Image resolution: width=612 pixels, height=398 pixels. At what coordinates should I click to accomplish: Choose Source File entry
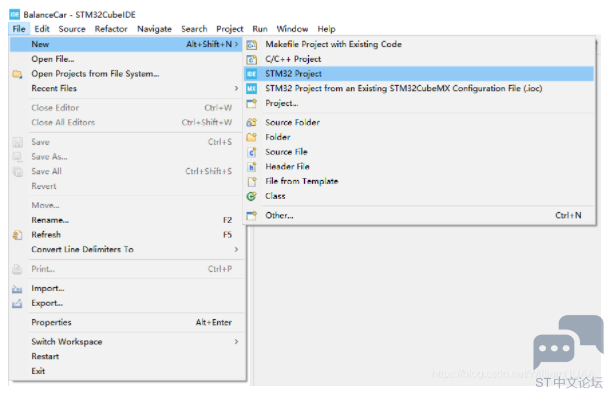[x=419, y=152]
